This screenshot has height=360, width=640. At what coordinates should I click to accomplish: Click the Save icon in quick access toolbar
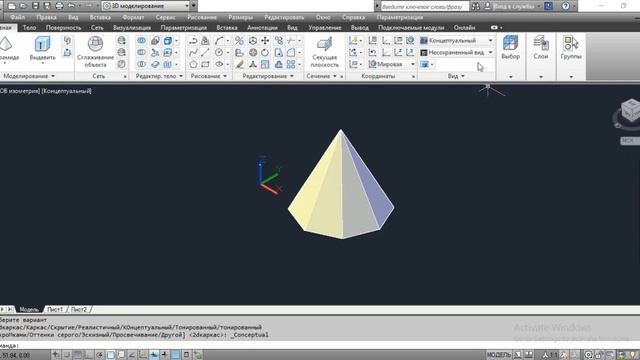[x=36, y=6]
